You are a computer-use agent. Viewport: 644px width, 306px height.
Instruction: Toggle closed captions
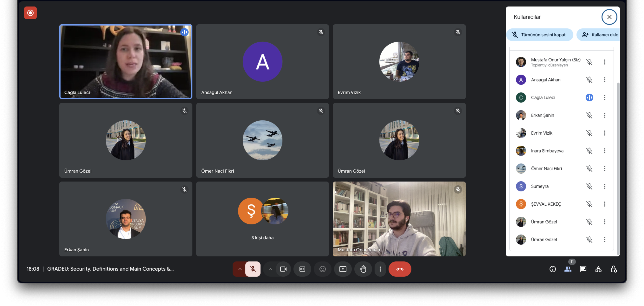click(302, 269)
